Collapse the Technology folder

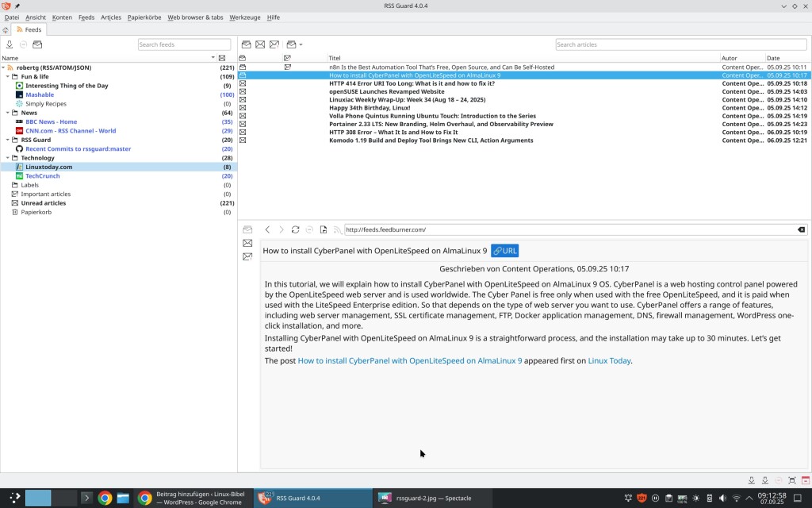pos(8,158)
